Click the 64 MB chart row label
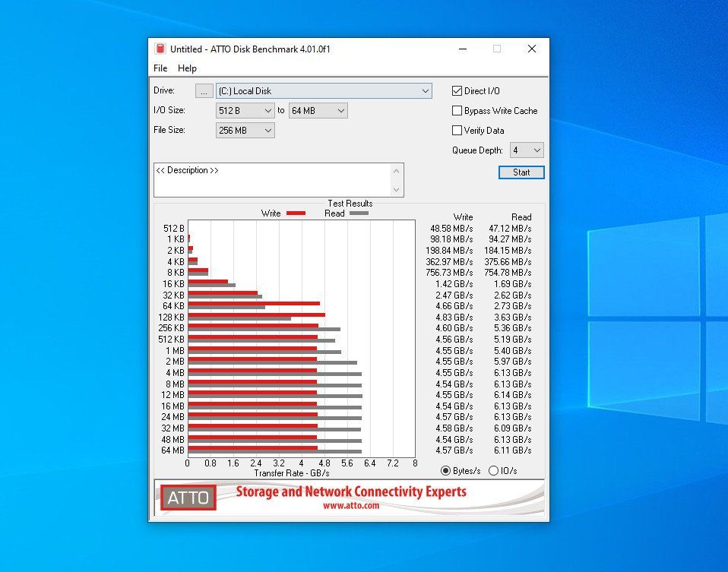Image resolution: width=728 pixels, height=572 pixels. 173,450
